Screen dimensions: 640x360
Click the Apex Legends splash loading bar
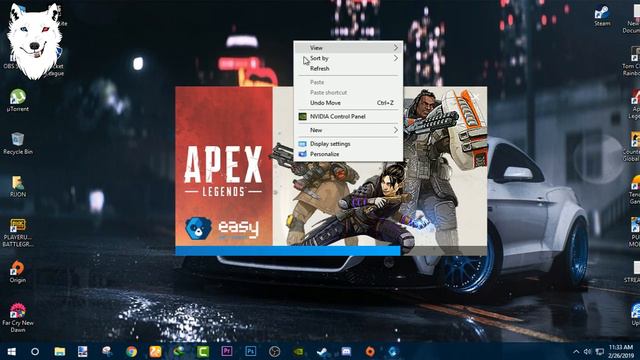coord(331,251)
